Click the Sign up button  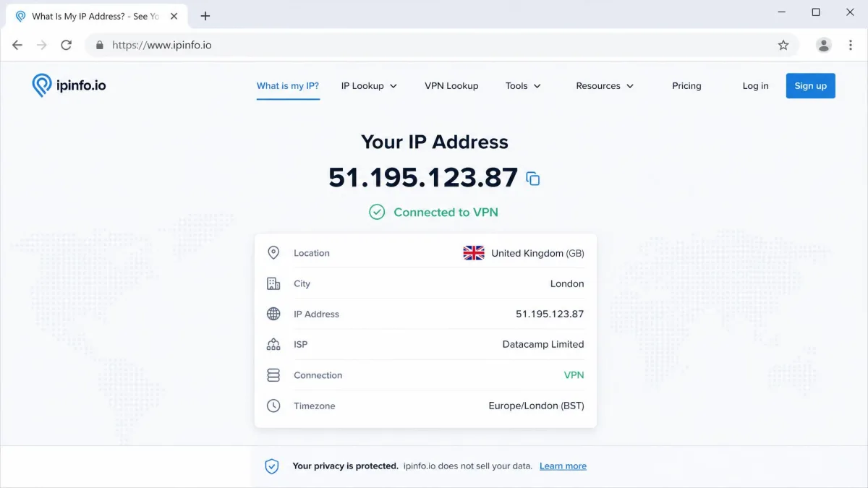(x=811, y=85)
